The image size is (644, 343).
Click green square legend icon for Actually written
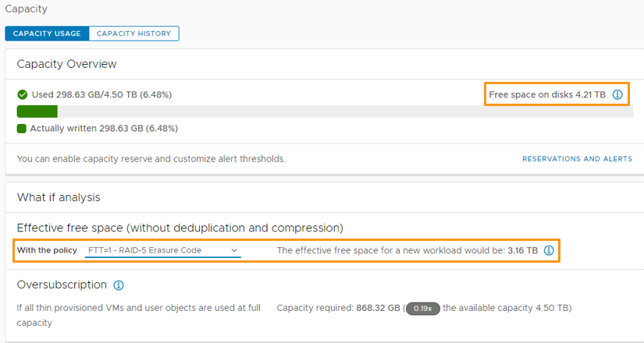tap(22, 128)
